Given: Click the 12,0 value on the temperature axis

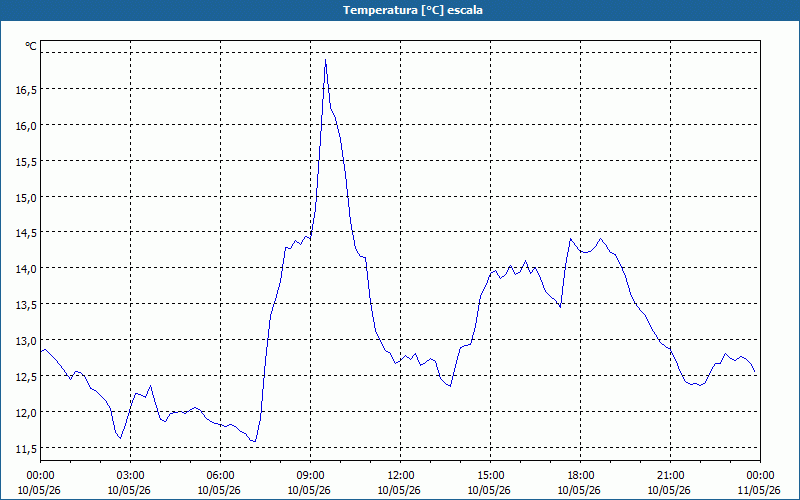Looking at the screenshot, I should [x=26, y=412].
